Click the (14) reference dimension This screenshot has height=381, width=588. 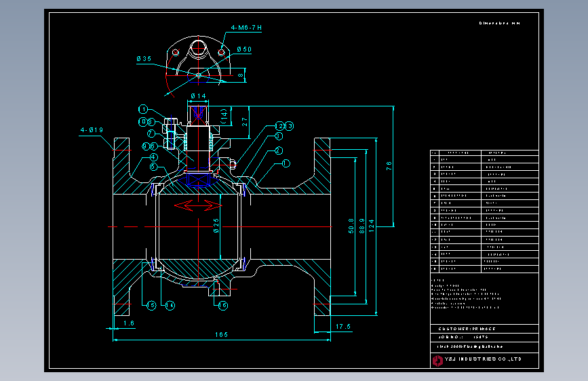[224, 116]
